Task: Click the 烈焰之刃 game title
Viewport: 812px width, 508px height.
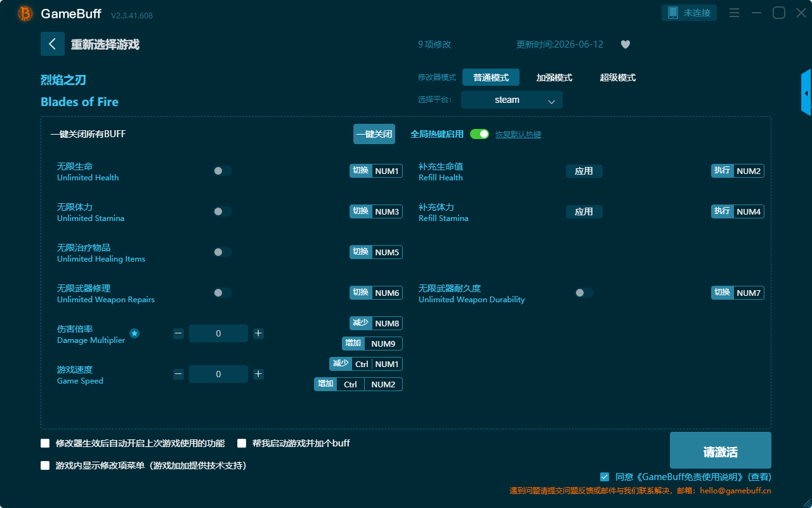Action: click(x=63, y=80)
